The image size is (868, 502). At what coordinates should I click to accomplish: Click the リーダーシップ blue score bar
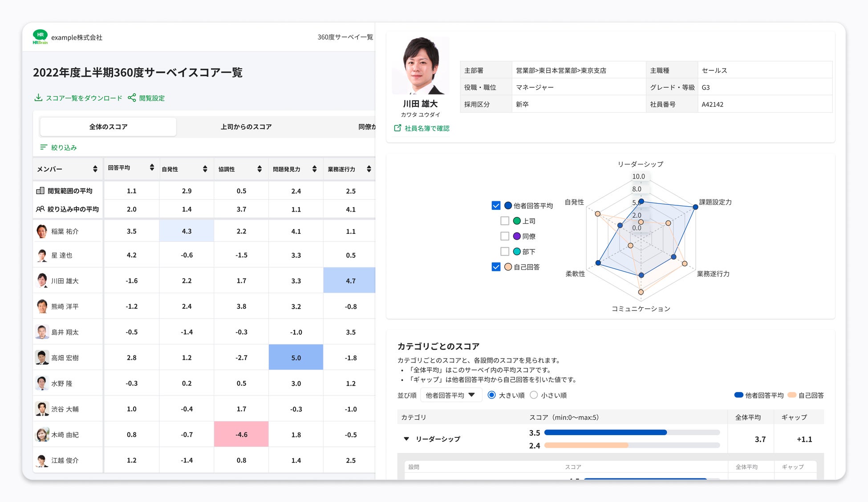coord(605,433)
